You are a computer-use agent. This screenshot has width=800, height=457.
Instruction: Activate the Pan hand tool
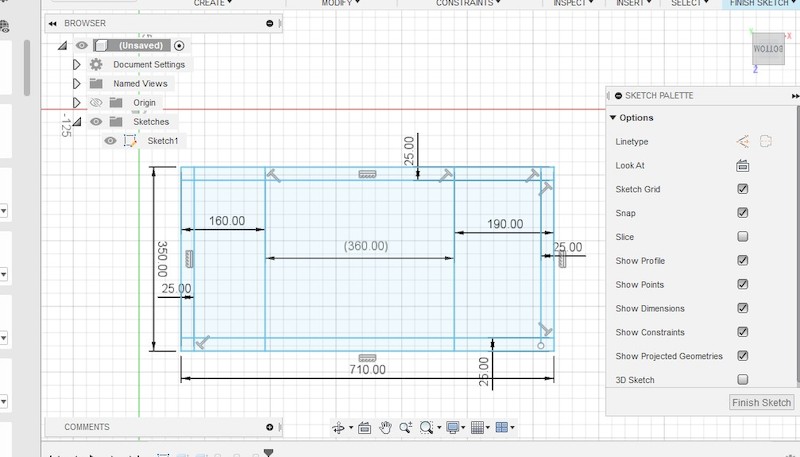pyautogui.click(x=386, y=427)
